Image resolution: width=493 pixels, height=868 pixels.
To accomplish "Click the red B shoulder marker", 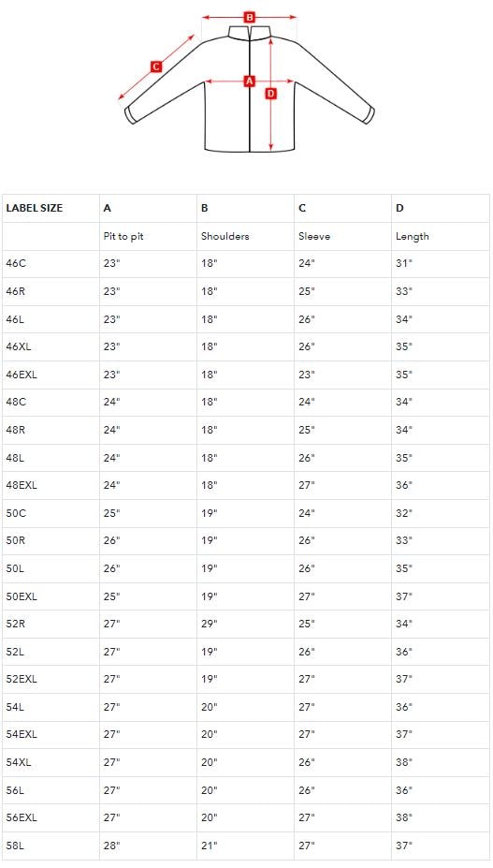I will pos(250,18).
